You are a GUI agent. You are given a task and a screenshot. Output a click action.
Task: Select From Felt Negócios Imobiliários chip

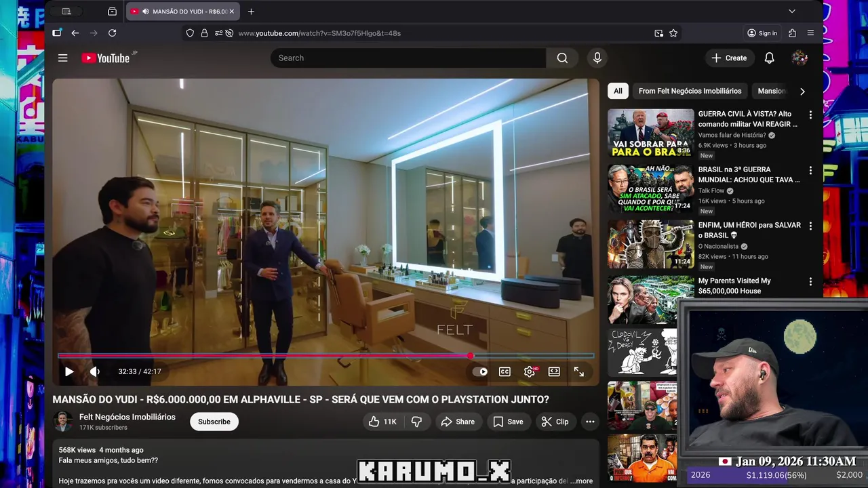point(690,91)
